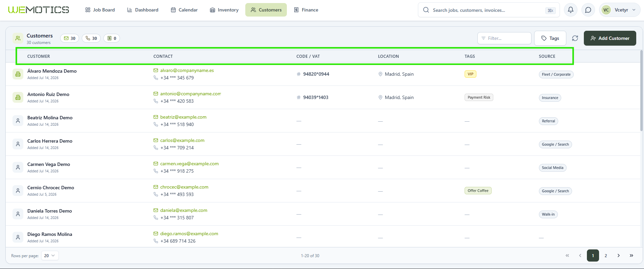
Task: Focus the global search jobs, customers field
Action: tap(489, 10)
